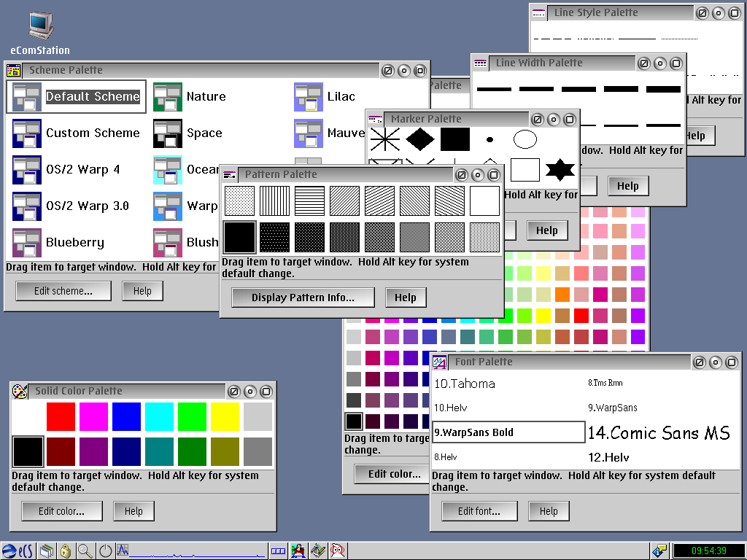Click the padlock lockup icon on taskbar
The height and width of the screenshot is (560, 747).
click(x=65, y=551)
